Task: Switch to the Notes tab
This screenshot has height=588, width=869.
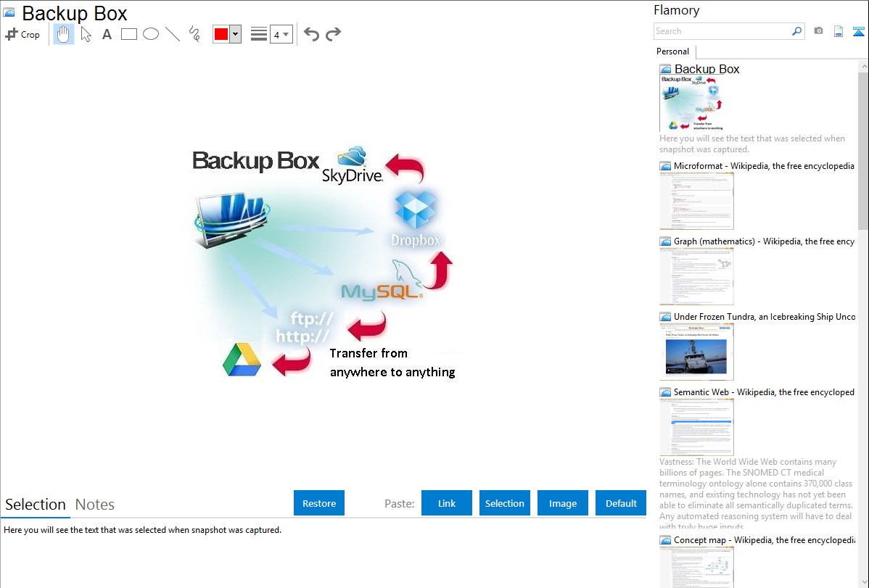Action: click(x=95, y=505)
